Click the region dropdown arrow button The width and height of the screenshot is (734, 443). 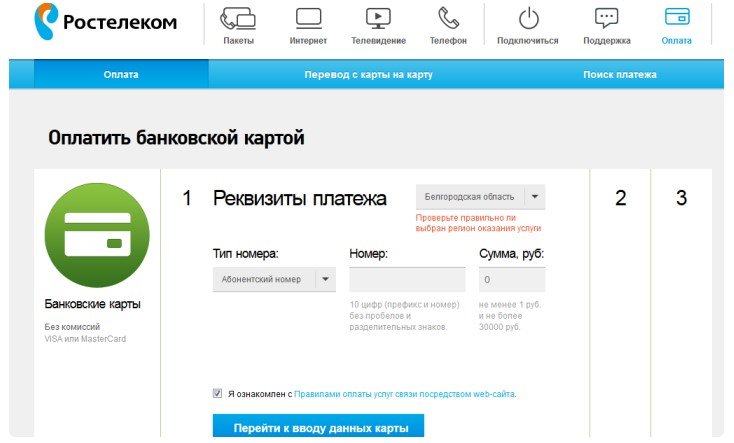535,197
